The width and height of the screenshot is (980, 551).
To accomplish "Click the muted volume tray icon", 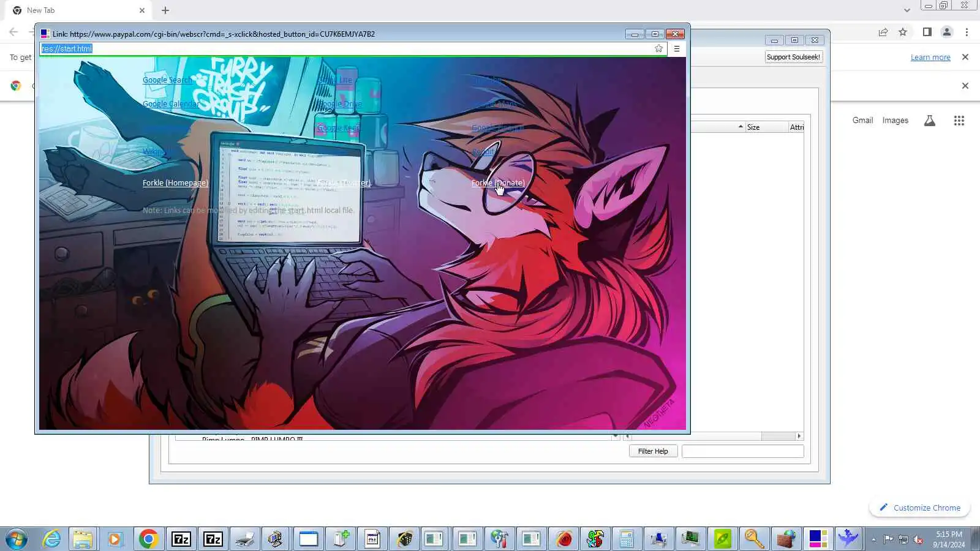I will tap(918, 539).
